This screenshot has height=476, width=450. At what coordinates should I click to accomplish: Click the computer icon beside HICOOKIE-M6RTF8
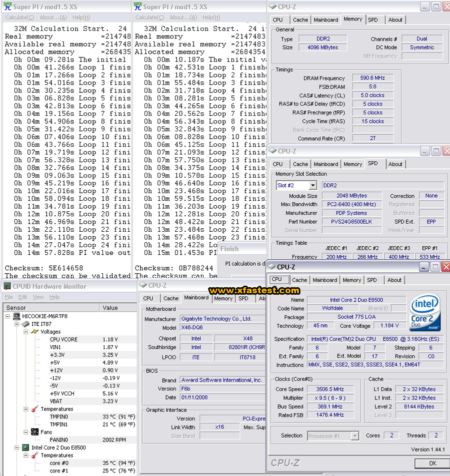click(x=16, y=316)
